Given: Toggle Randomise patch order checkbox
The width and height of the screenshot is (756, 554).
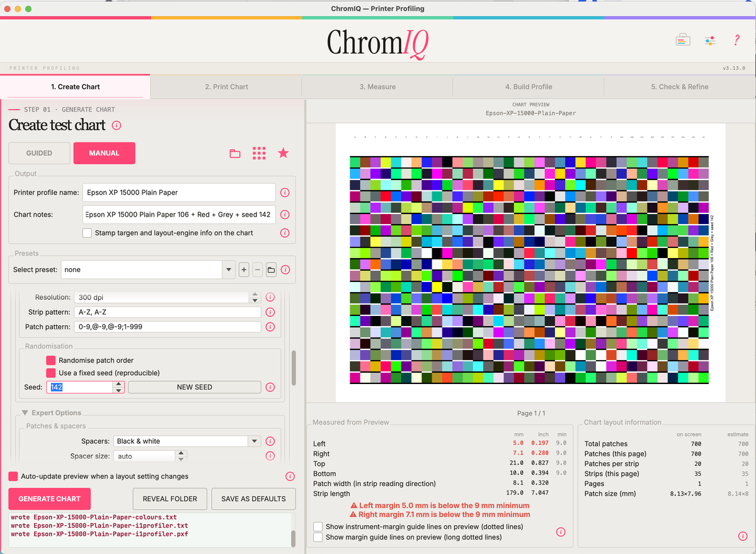Looking at the screenshot, I should 51,360.
